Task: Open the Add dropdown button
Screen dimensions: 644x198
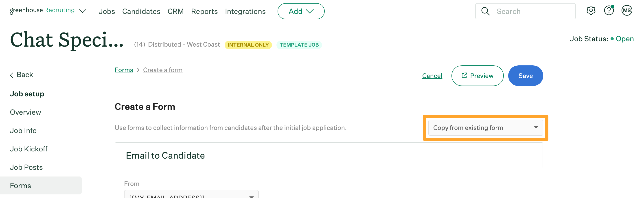Action: click(x=301, y=11)
